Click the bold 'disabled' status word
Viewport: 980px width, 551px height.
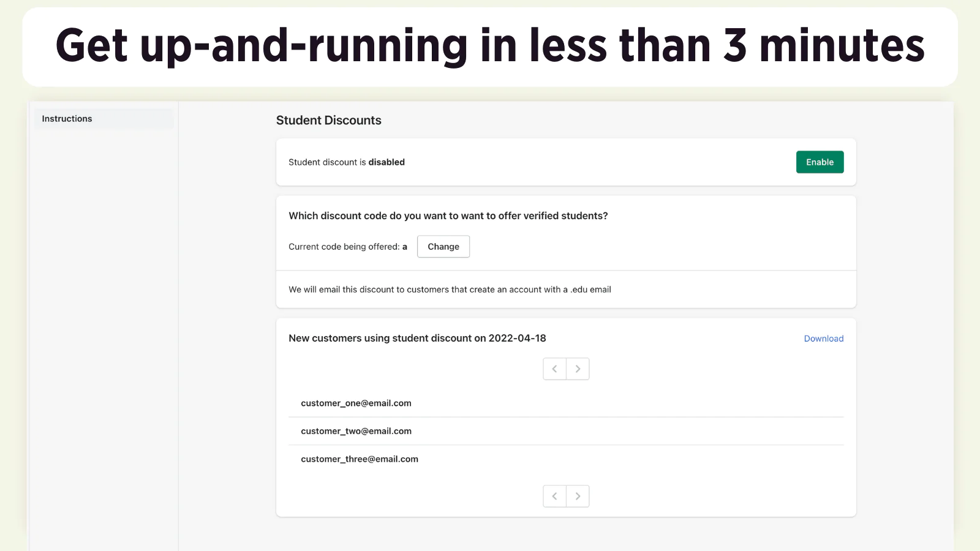pos(386,162)
